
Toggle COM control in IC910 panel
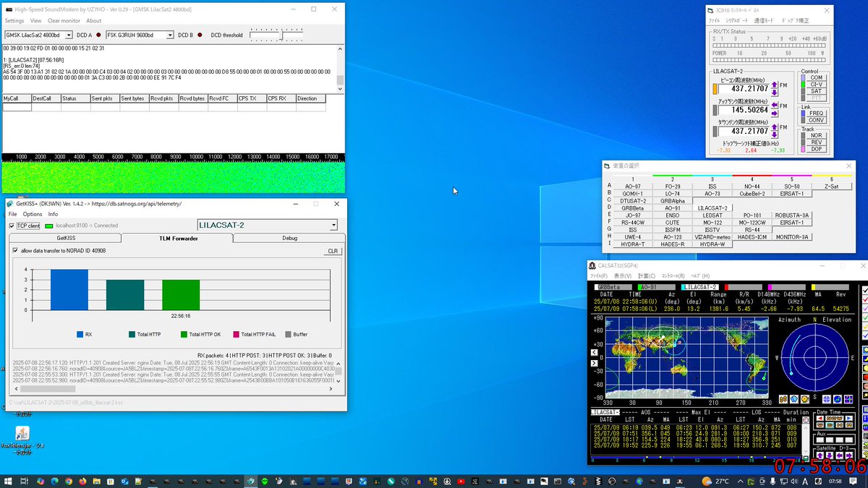click(816, 77)
